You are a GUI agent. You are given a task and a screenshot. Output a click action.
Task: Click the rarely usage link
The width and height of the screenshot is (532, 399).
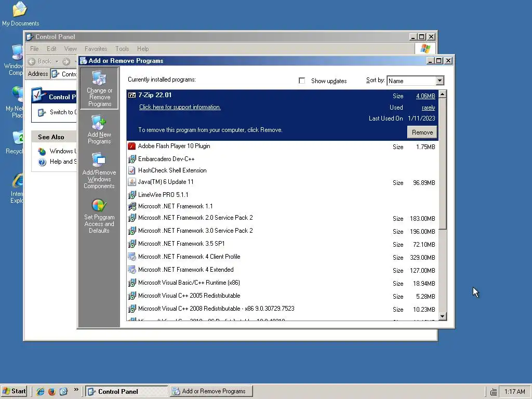(x=428, y=108)
